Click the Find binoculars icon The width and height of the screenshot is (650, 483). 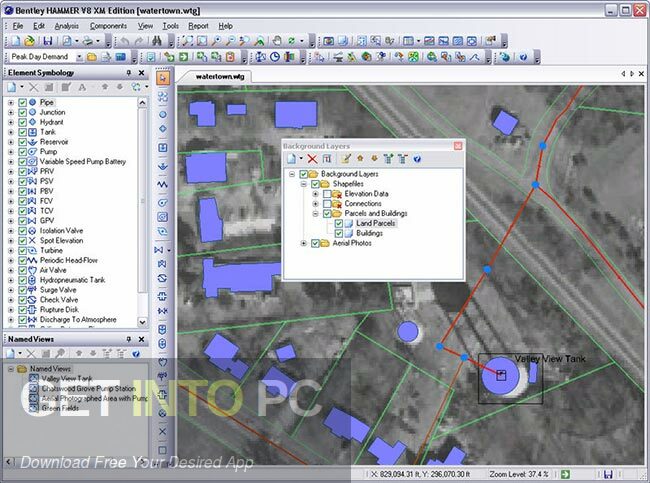pos(157,41)
